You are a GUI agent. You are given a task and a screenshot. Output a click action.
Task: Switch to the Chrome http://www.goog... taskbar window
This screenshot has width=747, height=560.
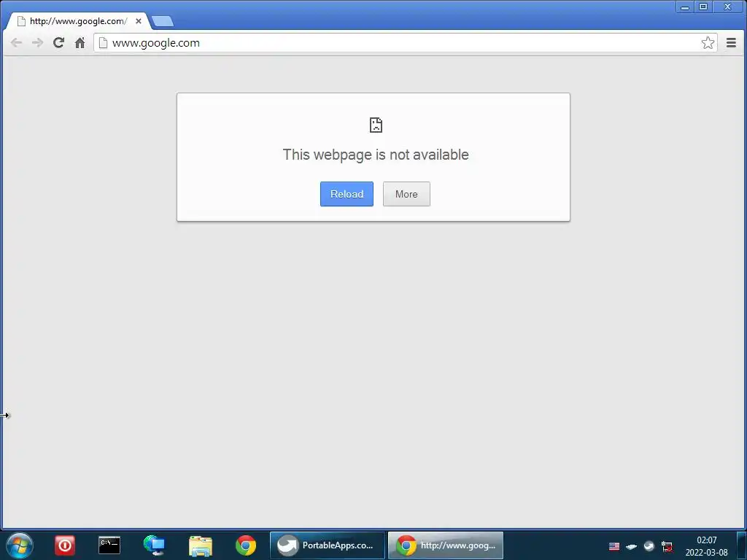click(x=446, y=545)
